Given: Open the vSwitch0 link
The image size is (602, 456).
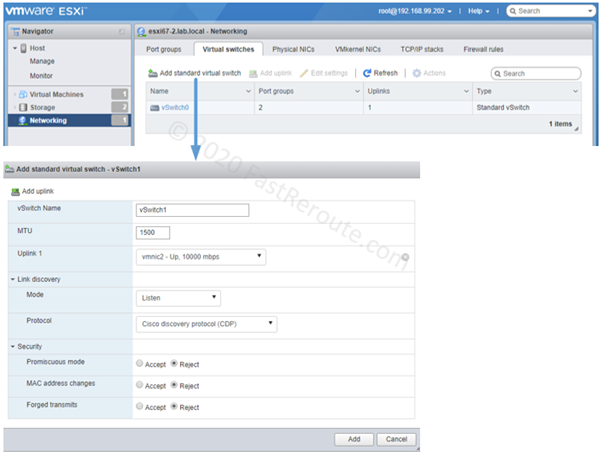Looking at the screenshot, I should coord(175,108).
